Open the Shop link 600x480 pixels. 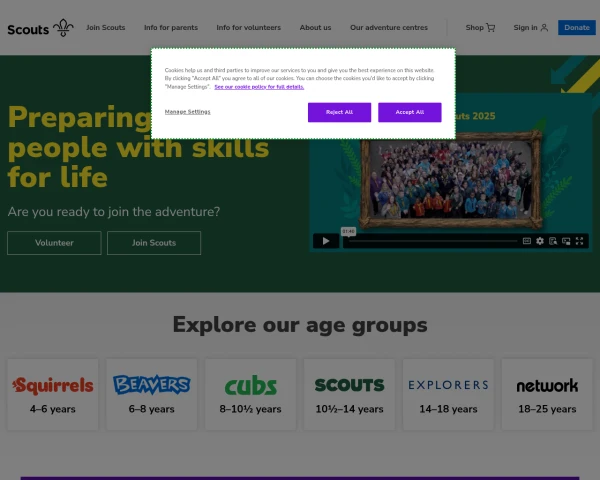click(x=474, y=28)
